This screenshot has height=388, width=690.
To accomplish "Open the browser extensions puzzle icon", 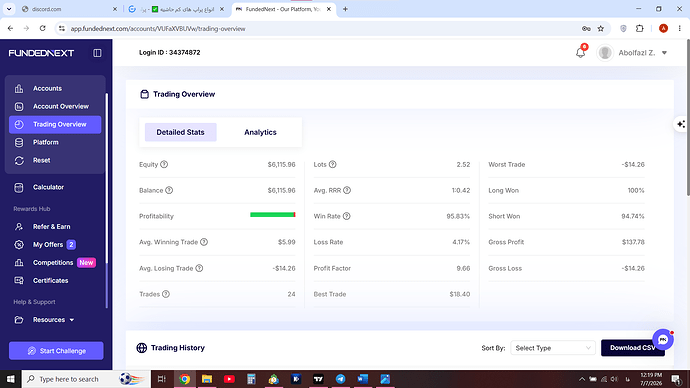I will 640,29.
